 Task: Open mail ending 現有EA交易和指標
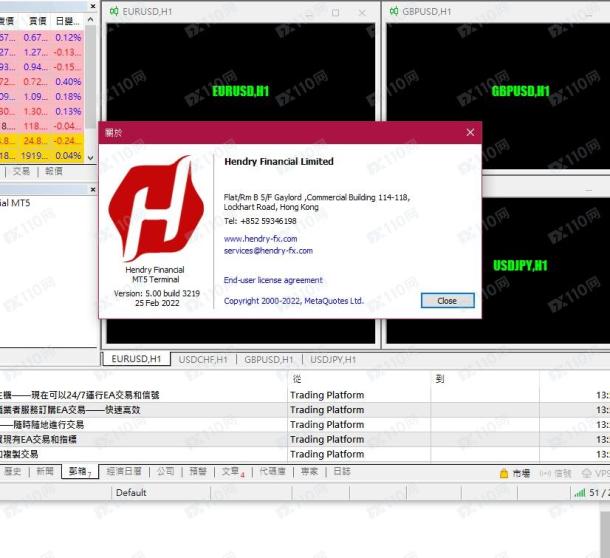[x=38, y=439]
